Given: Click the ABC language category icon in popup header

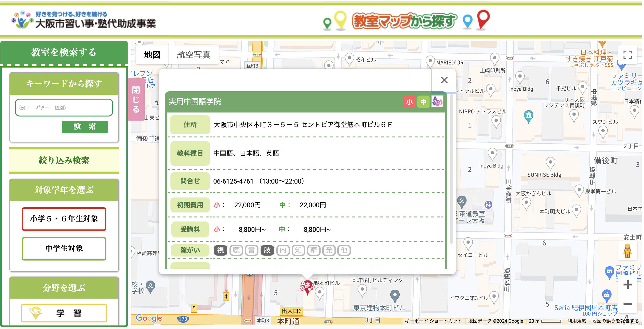Looking at the screenshot, I should pos(437,102).
